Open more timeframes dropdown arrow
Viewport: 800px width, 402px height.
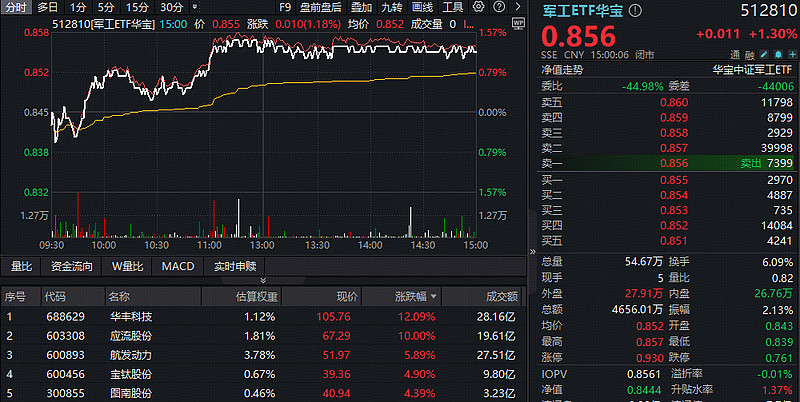pos(194,7)
